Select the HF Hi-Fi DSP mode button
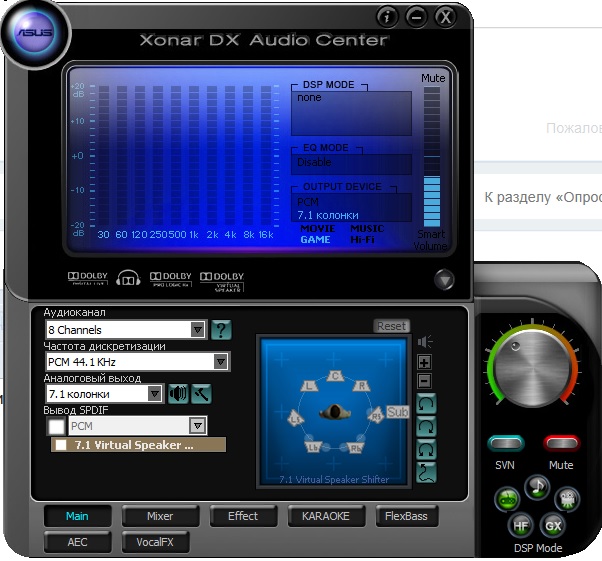This screenshot has height=561, width=602. [520, 525]
